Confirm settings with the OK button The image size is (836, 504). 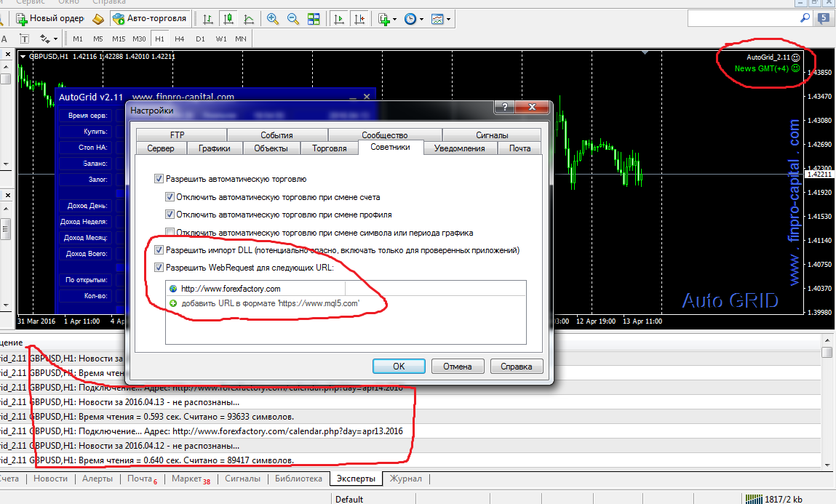399,367
